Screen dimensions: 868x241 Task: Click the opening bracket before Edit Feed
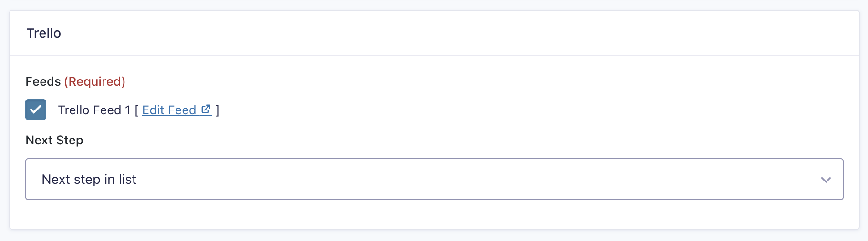[x=137, y=110]
